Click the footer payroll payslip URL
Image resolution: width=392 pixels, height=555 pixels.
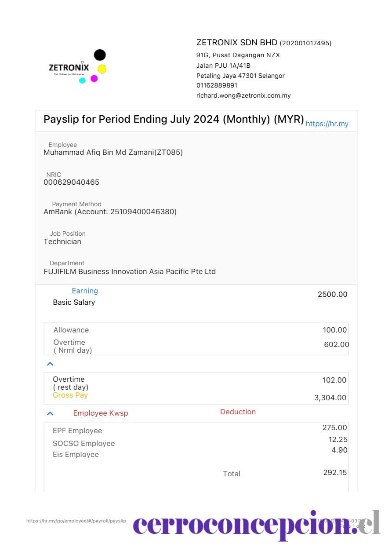coord(76,521)
